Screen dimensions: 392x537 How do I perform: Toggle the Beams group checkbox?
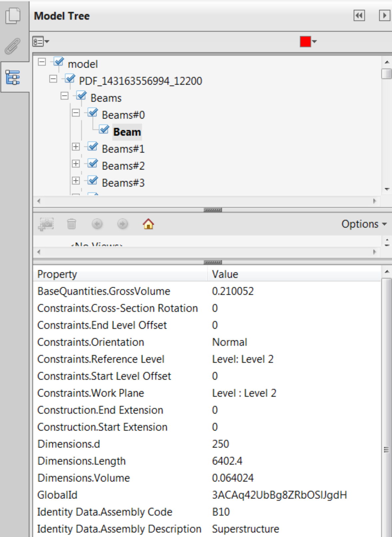click(x=81, y=96)
